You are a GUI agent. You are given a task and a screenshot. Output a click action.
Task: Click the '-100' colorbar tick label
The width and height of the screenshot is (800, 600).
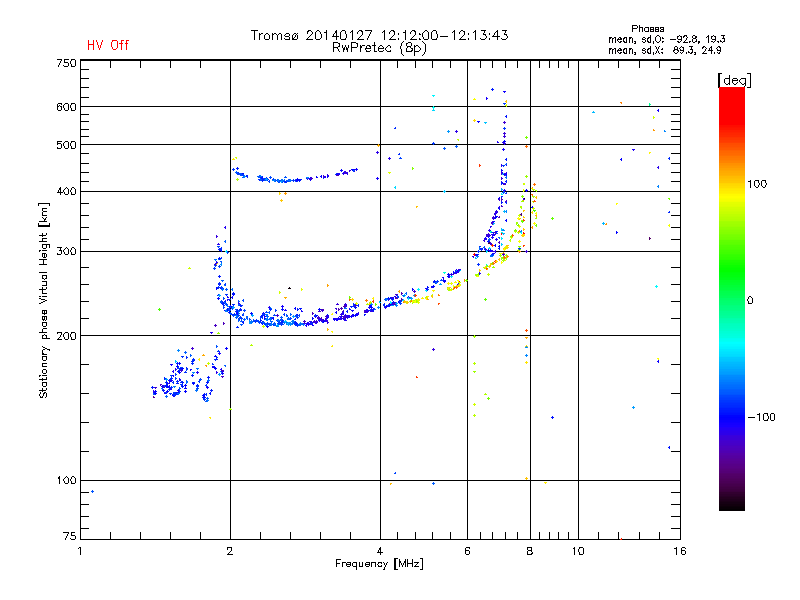point(761,417)
